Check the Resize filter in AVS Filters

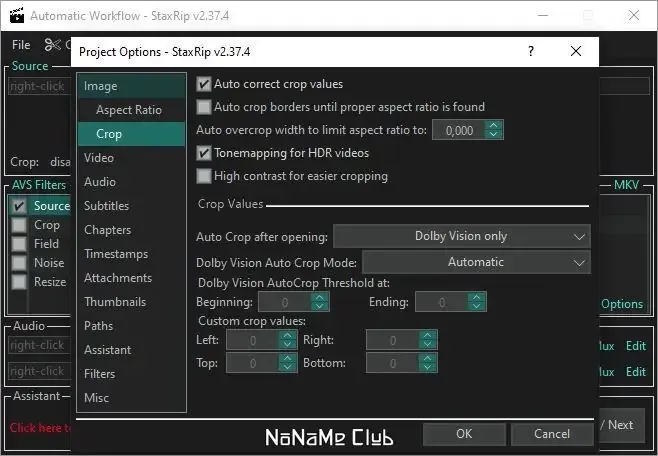pos(19,281)
